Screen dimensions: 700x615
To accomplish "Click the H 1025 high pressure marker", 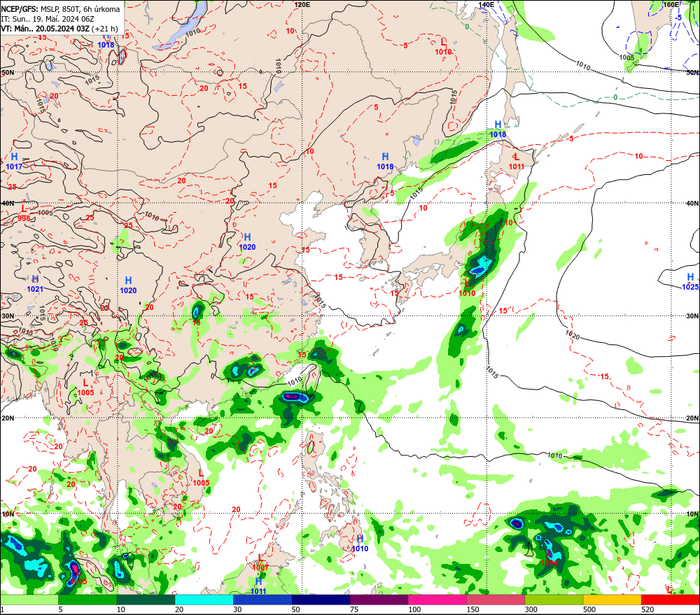I will coord(690,282).
